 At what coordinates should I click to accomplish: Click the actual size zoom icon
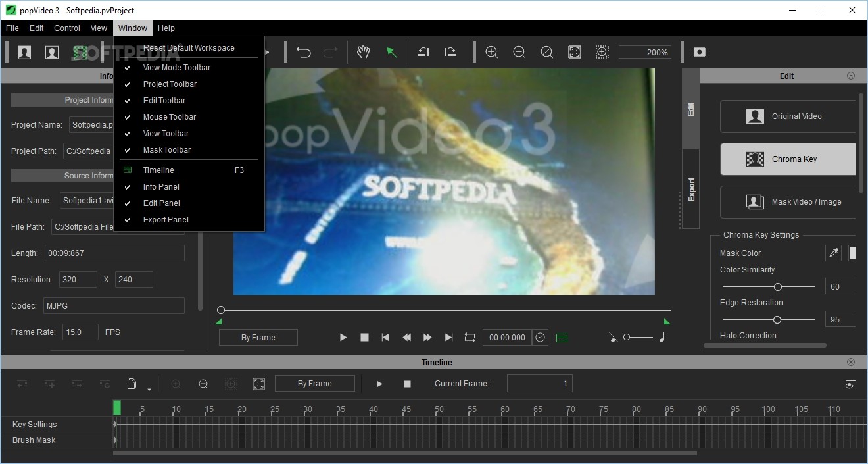(x=546, y=52)
